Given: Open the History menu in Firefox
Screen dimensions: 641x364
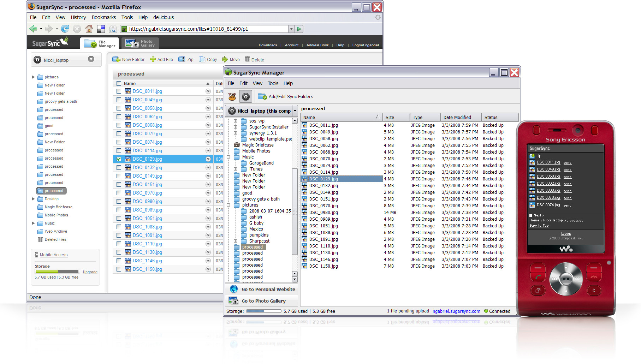Looking at the screenshot, I should (78, 17).
